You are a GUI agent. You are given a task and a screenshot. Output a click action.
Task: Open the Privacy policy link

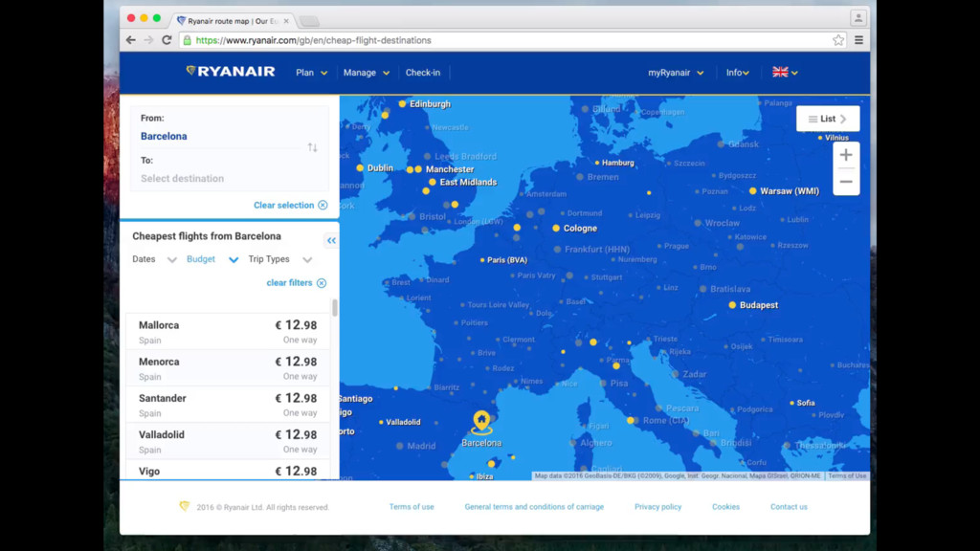pyautogui.click(x=657, y=507)
